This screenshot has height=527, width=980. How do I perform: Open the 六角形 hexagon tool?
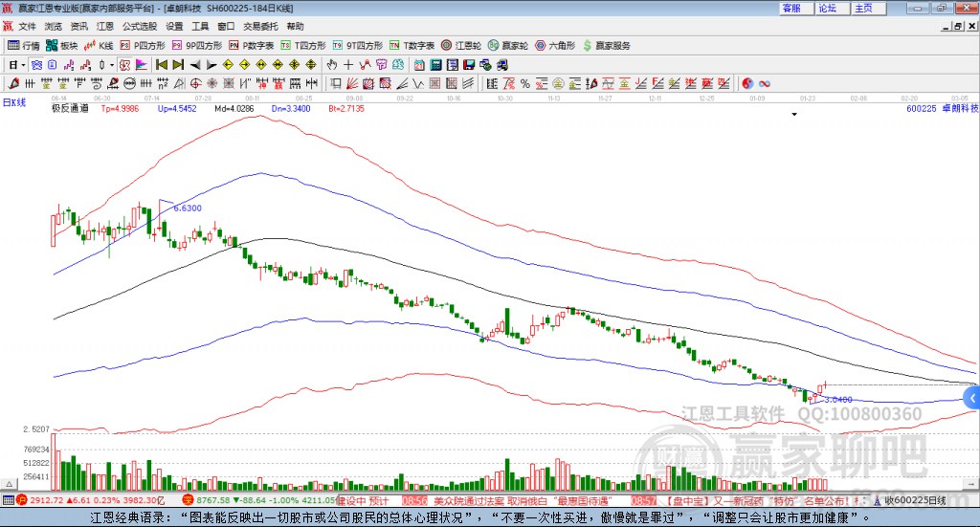[555, 46]
